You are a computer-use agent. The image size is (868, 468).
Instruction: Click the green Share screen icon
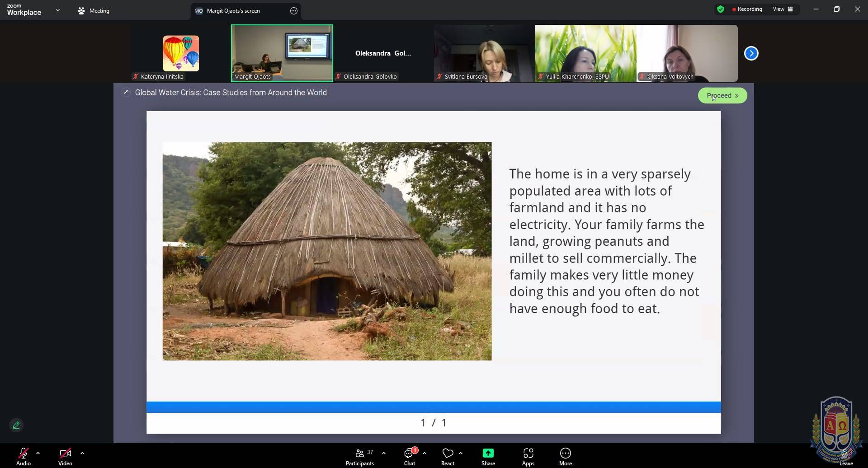tap(488, 454)
